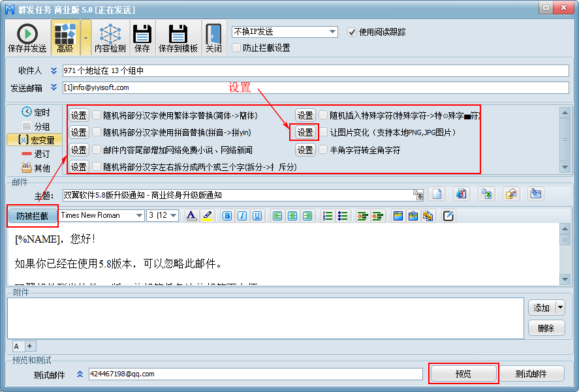Insert a numbered list
This screenshot has width=579, height=392.
[x=328, y=216]
